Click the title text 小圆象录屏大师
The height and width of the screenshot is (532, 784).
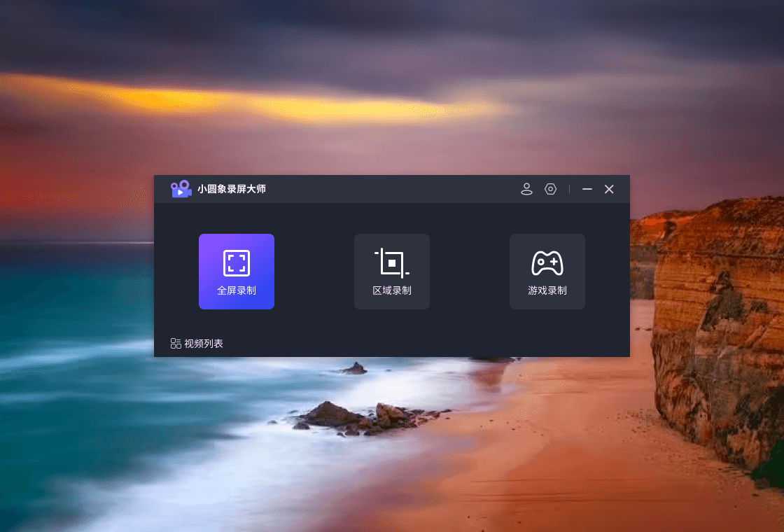click(x=232, y=189)
